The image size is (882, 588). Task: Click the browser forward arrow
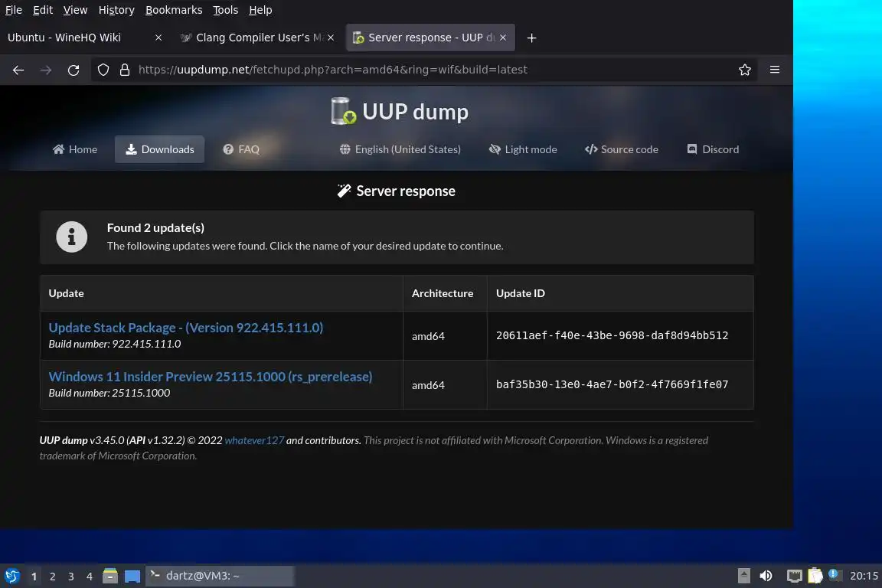46,70
